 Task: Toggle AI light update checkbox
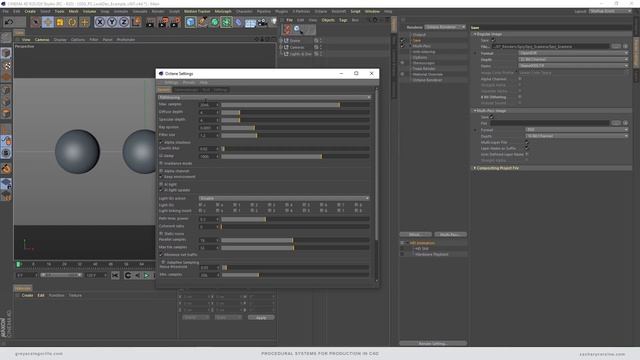[x=161, y=190]
